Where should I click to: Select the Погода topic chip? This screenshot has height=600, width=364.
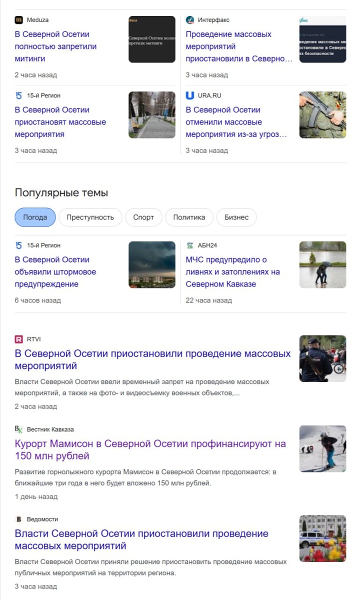click(35, 217)
